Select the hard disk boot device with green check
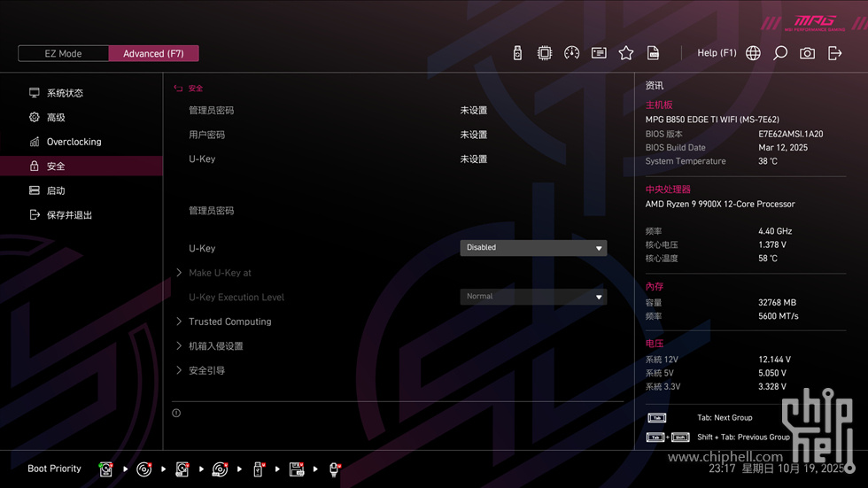The width and height of the screenshot is (868, 488). pyautogui.click(x=105, y=469)
